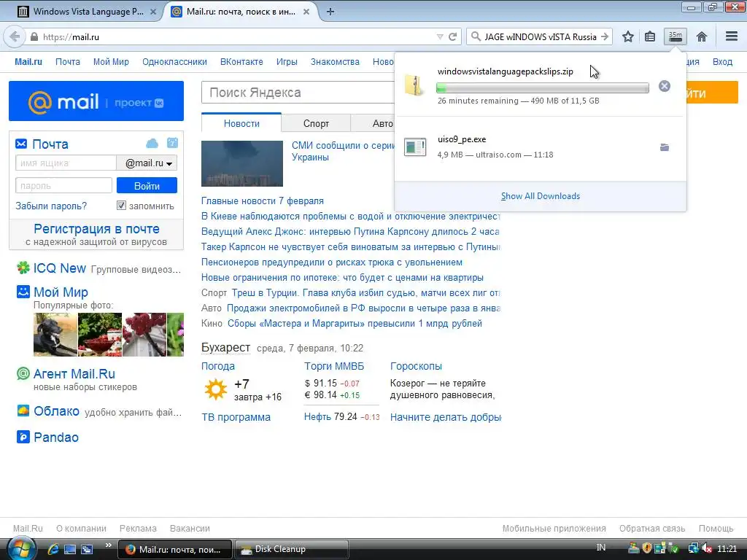Go to the browser home page icon
This screenshot has width=747, height=560.
tap(701, 36)
